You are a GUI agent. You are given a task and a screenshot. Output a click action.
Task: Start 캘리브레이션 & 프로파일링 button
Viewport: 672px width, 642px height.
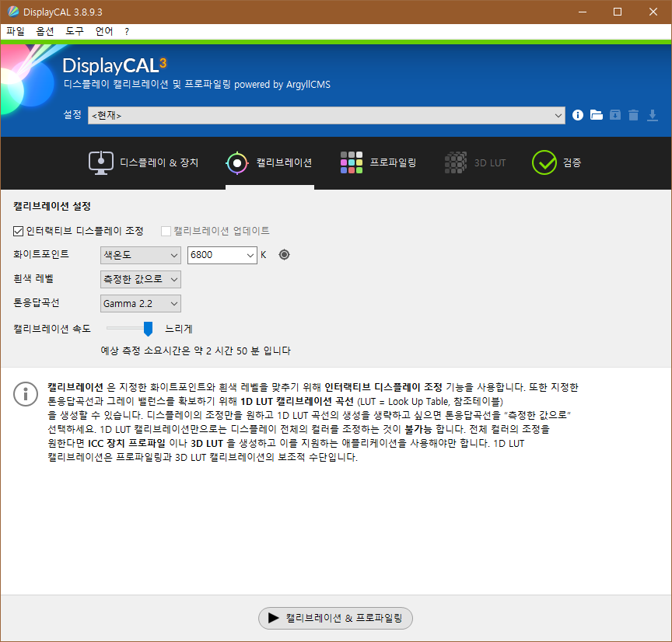coord(335,618)
